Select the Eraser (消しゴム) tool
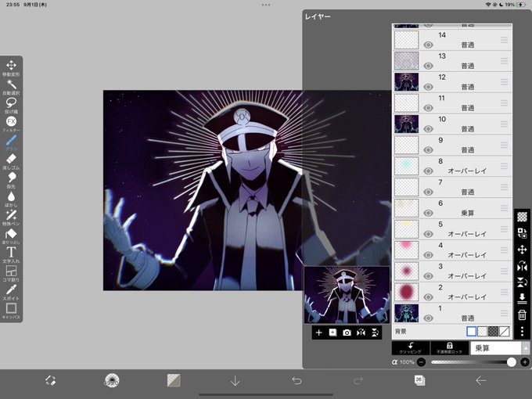The height and width of the screenshot is (399, 532). coord(11,161)
